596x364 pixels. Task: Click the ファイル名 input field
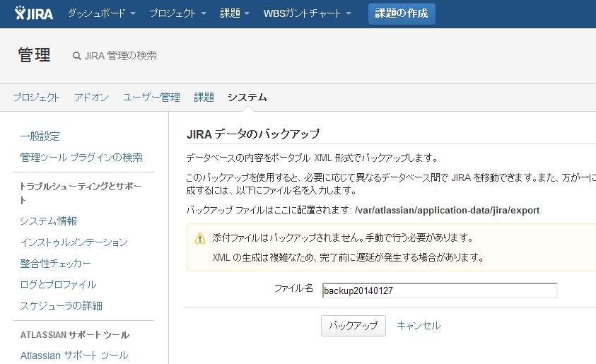[440, 290]
